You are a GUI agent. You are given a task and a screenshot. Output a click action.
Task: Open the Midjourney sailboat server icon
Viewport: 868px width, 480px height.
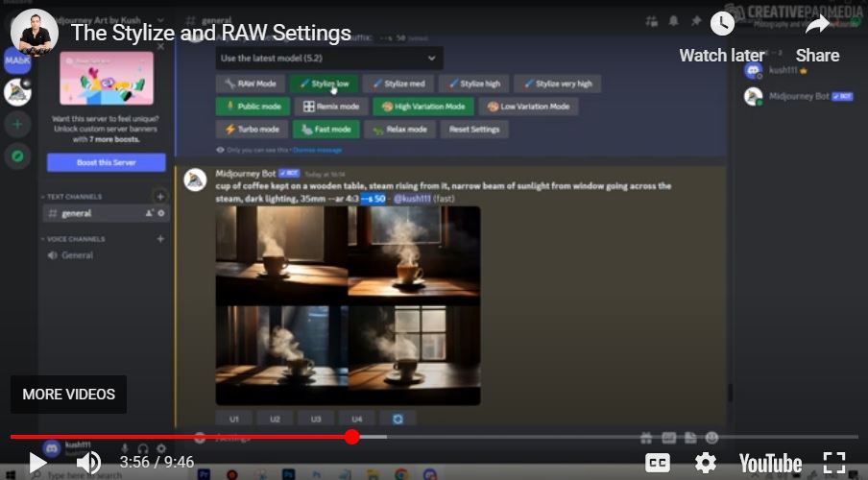click(x=17, y=92)
